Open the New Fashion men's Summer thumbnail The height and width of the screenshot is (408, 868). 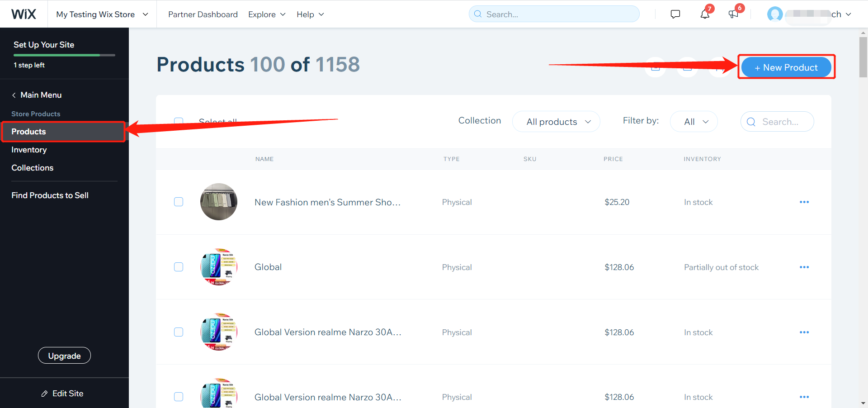tap(219, 202)
